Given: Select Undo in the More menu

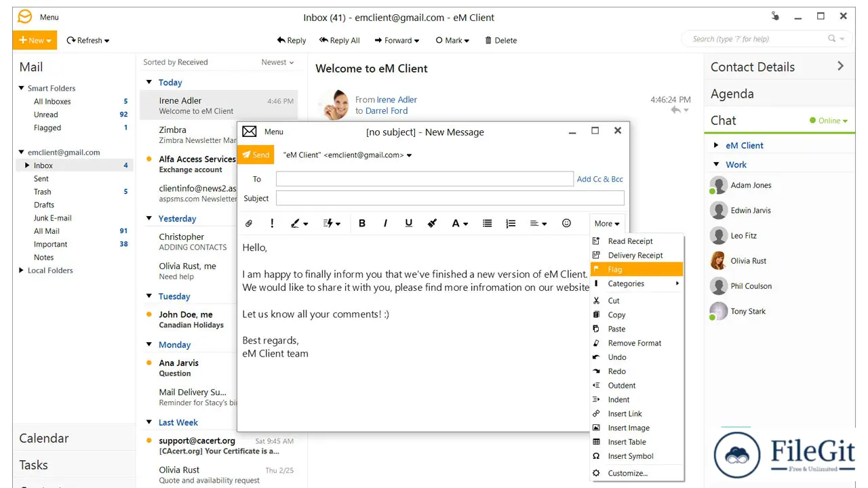Looking at the screenshot, I should tap(637, 358).
